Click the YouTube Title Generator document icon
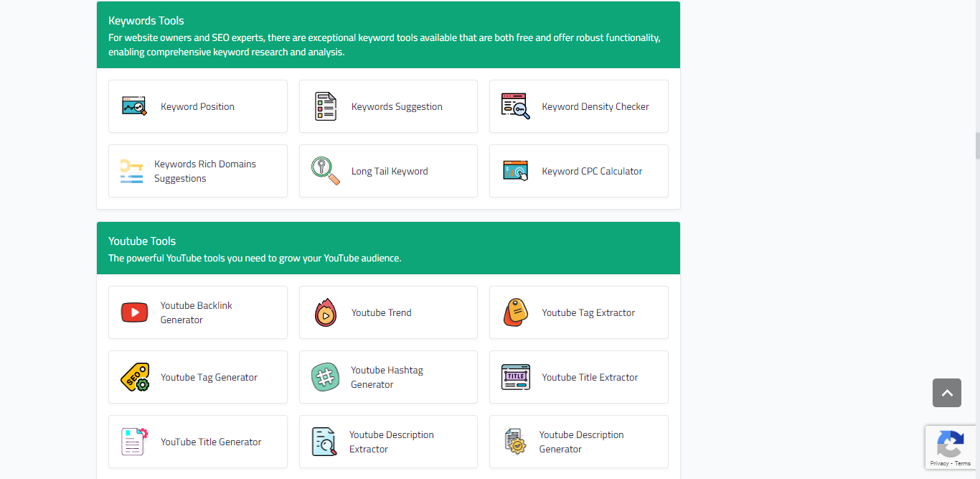This screenshot has height=479, width=980. point(134,442)
